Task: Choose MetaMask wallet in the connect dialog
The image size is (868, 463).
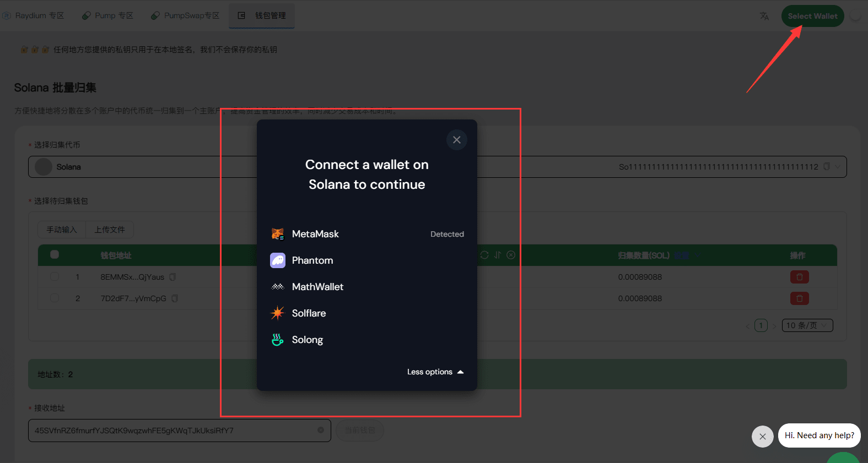Action: tap(367, 234)
